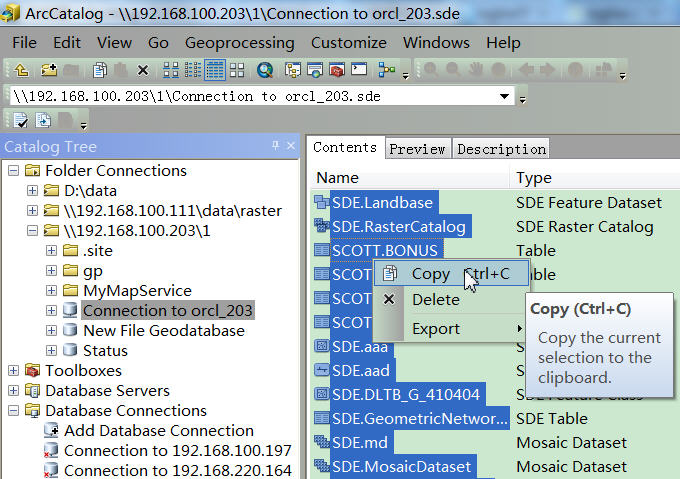
Task: Open the Windows menu
Action: [x=436, y=42]
